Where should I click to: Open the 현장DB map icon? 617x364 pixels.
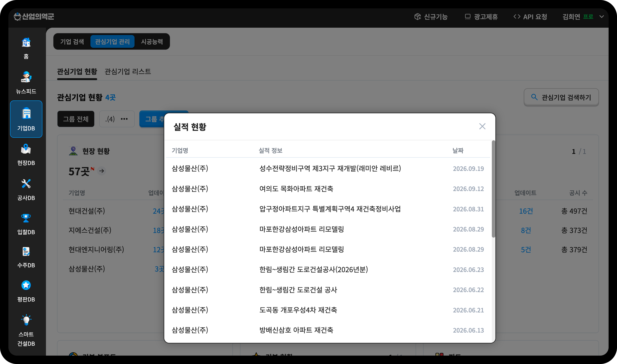tap(26, 149)
